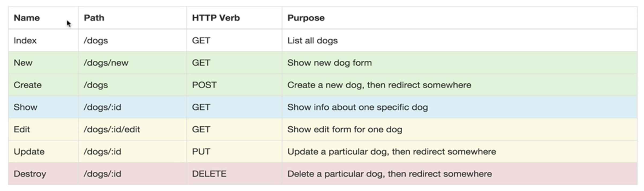Select the DELETE verb cell

[x=209, y=174]
